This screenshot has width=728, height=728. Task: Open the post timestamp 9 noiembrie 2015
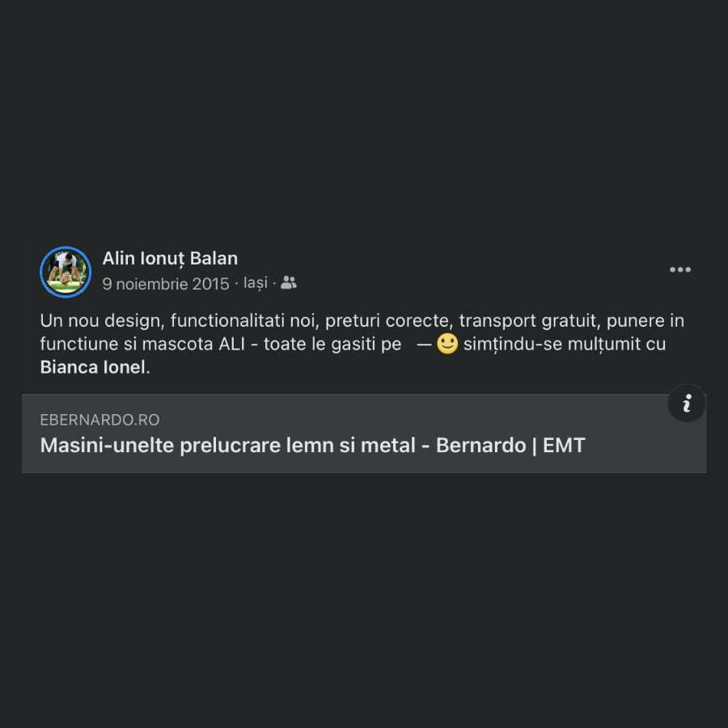[166, 284]
